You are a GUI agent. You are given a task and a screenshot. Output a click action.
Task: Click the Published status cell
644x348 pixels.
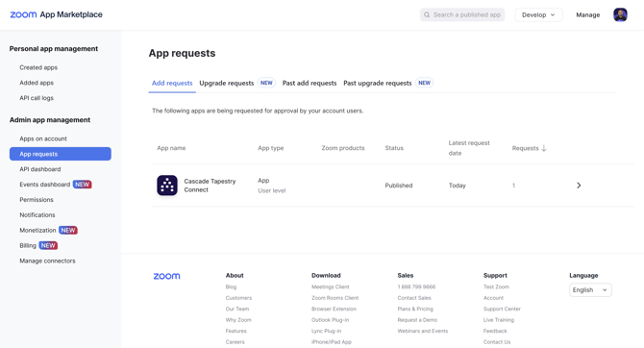(399, 186)
